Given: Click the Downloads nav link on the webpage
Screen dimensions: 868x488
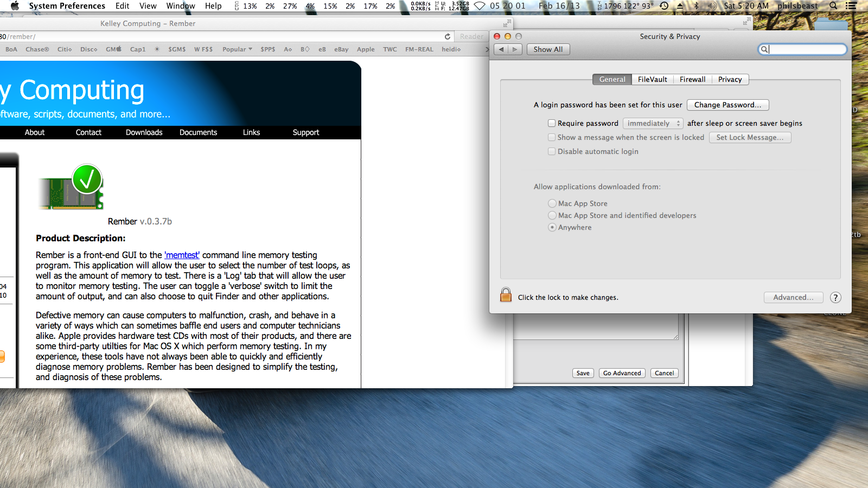Looking at the screenshot, I should pyautogui.click(x=144, y=132).
